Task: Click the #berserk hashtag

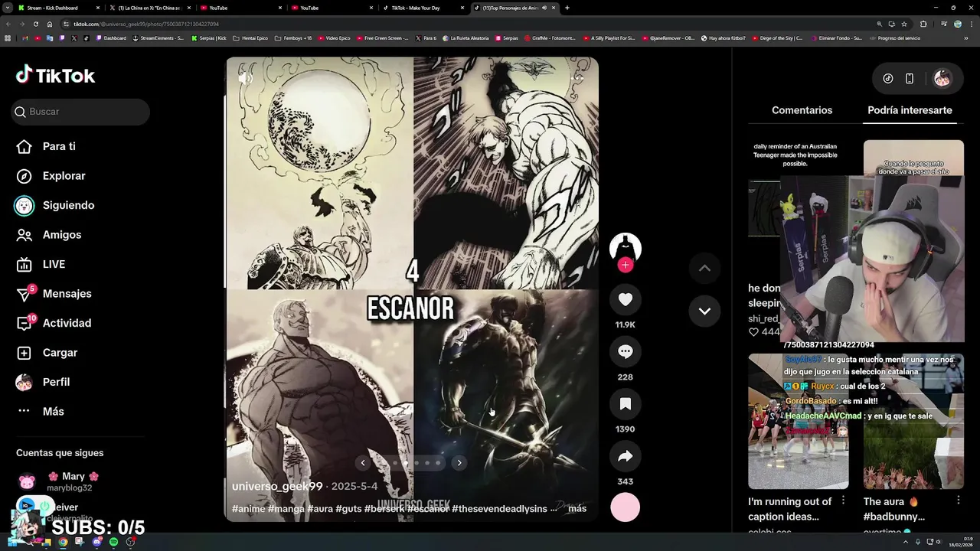Action: pos(384,508)
